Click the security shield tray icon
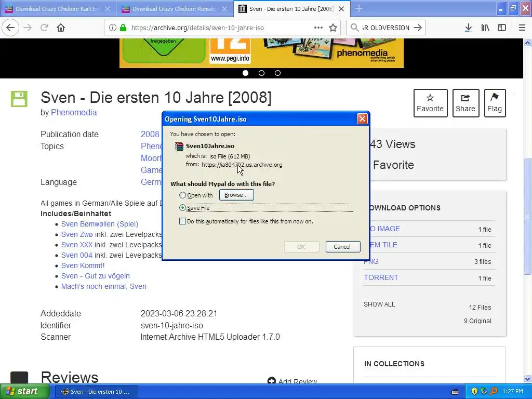 474,391
